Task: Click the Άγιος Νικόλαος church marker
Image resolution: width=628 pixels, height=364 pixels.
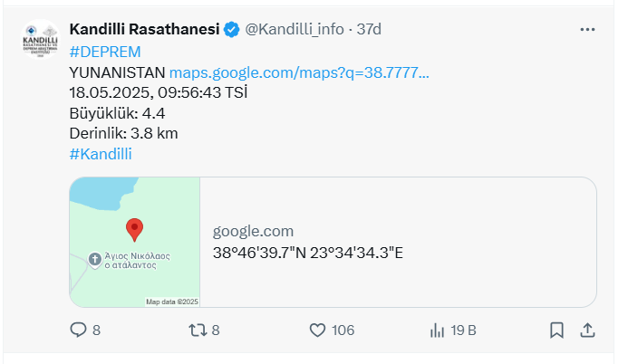Action: point(95,259)
